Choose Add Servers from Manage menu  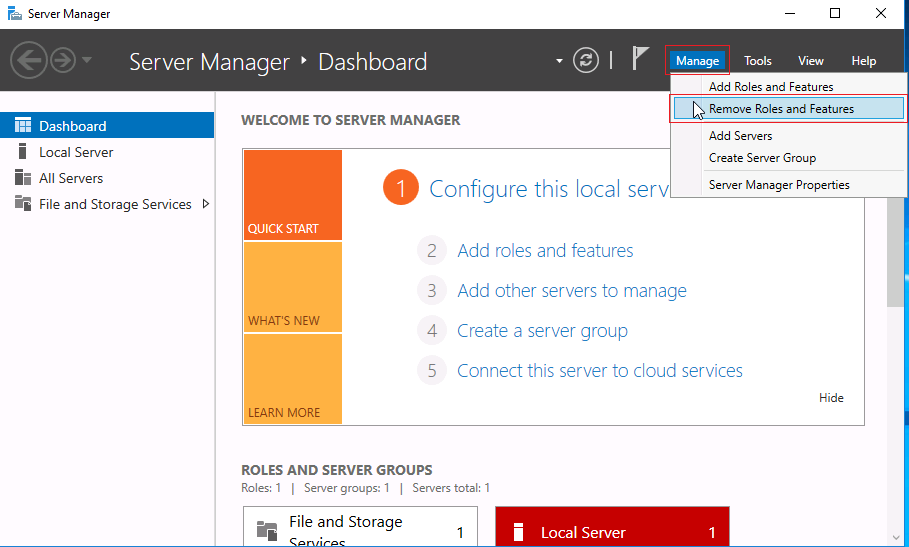point(740,136)
